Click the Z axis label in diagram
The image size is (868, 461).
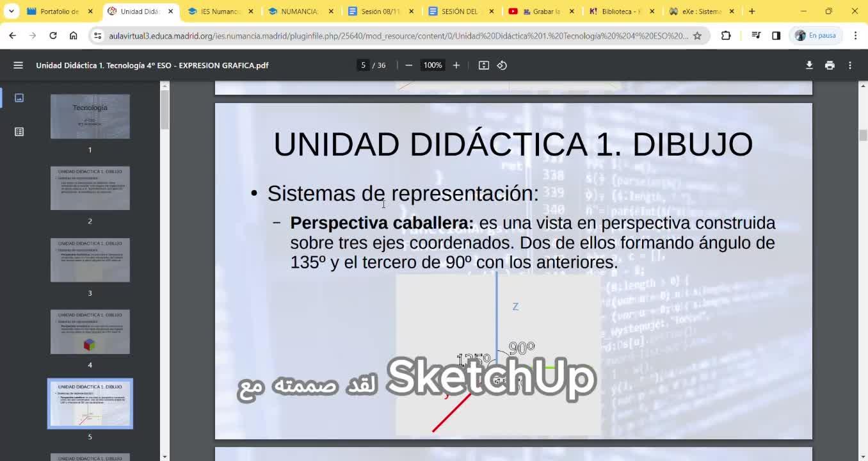coord(515,307)
